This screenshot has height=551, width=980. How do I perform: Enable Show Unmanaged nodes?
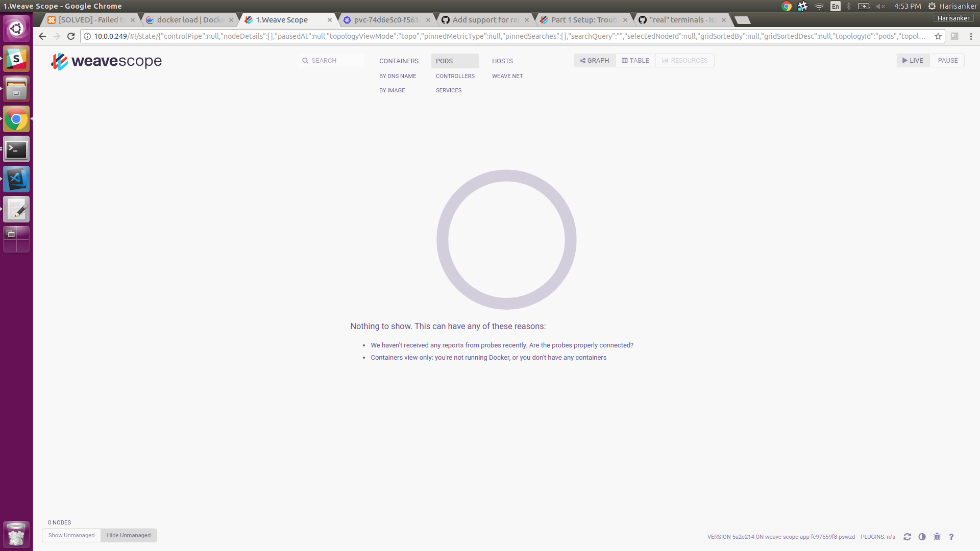click(71, 535)
